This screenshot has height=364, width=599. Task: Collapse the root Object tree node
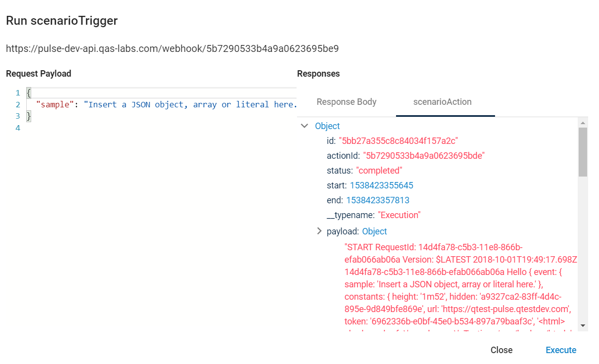click(304, 126)
